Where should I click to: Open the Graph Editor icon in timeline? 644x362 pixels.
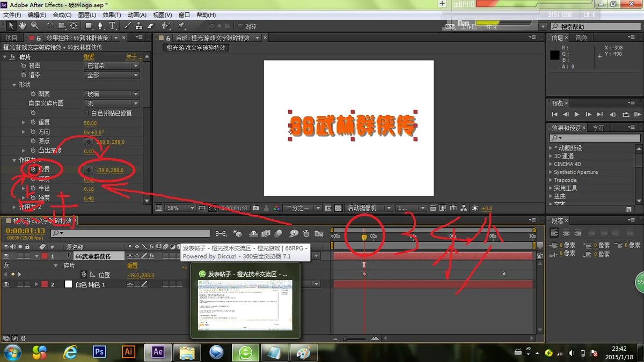(x=319, y=233)
